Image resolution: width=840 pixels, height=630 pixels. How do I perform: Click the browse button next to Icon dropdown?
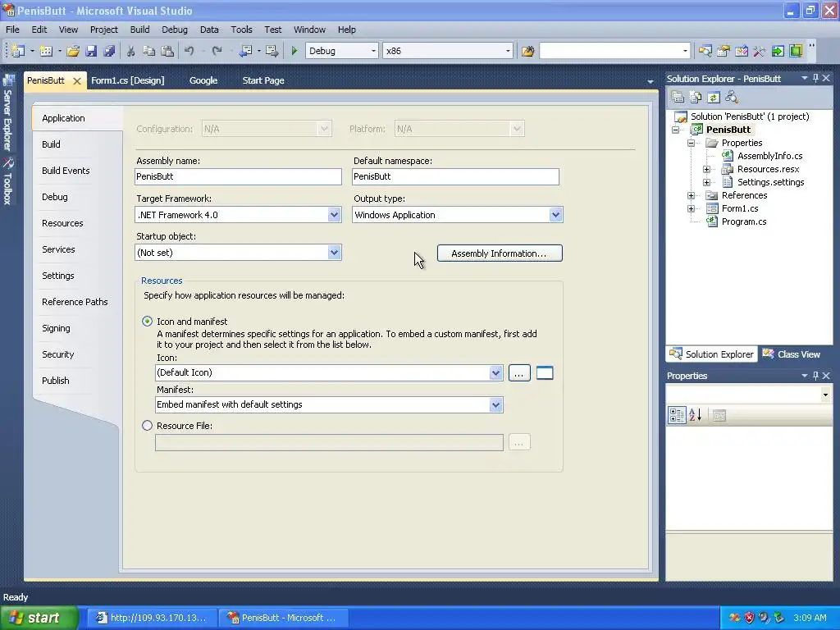519,373
